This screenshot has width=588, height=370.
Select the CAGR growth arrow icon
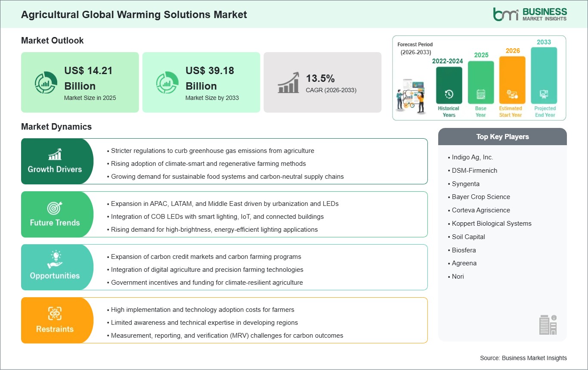288,82
